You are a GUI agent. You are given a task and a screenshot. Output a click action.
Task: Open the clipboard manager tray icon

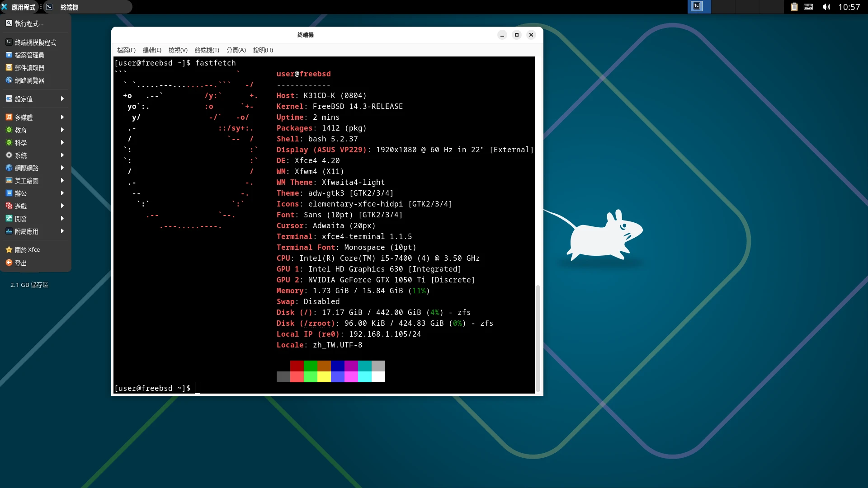pos(794,7)
